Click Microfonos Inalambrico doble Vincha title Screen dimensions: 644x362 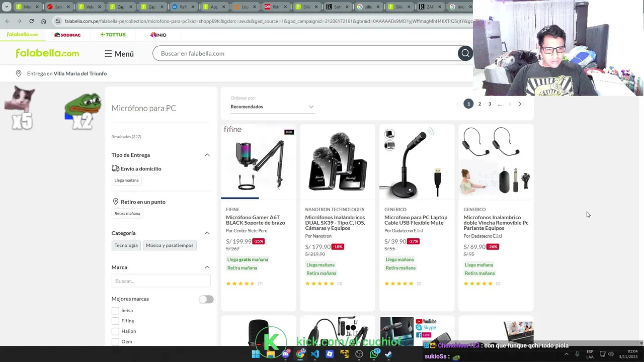tap(496, 223)
